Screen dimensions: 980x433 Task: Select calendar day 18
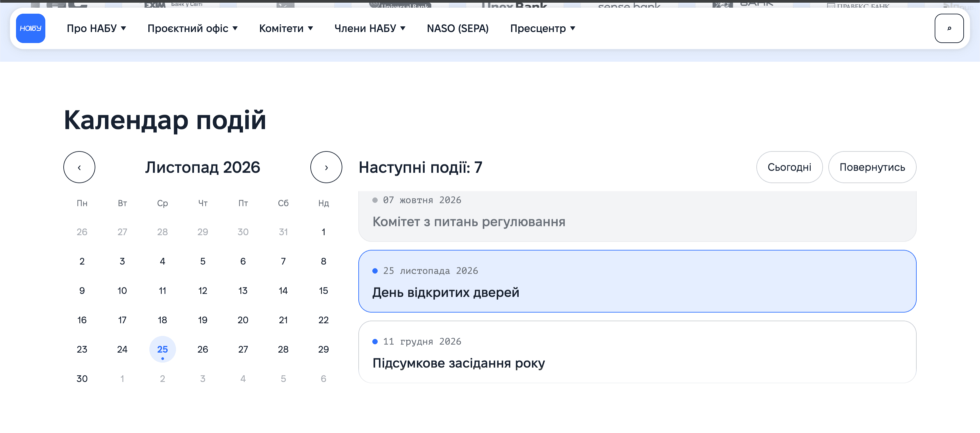tap(162, 320)
